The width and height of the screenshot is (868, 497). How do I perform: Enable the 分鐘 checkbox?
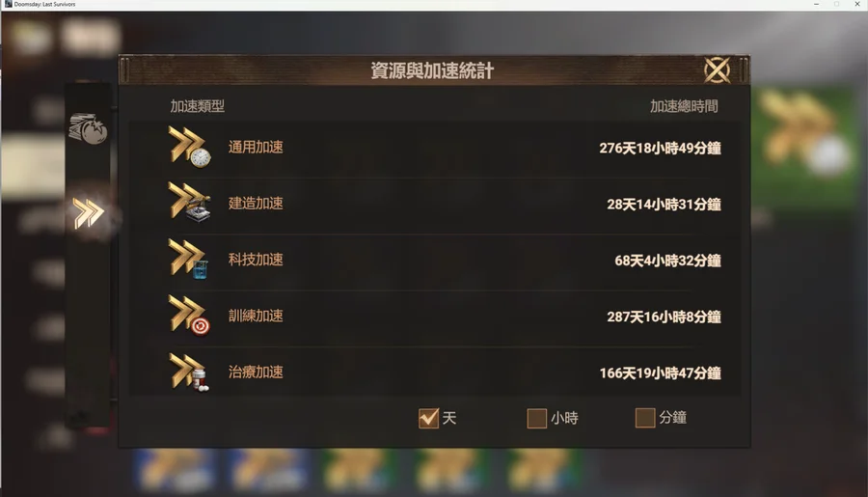click(x=645, y=418)
